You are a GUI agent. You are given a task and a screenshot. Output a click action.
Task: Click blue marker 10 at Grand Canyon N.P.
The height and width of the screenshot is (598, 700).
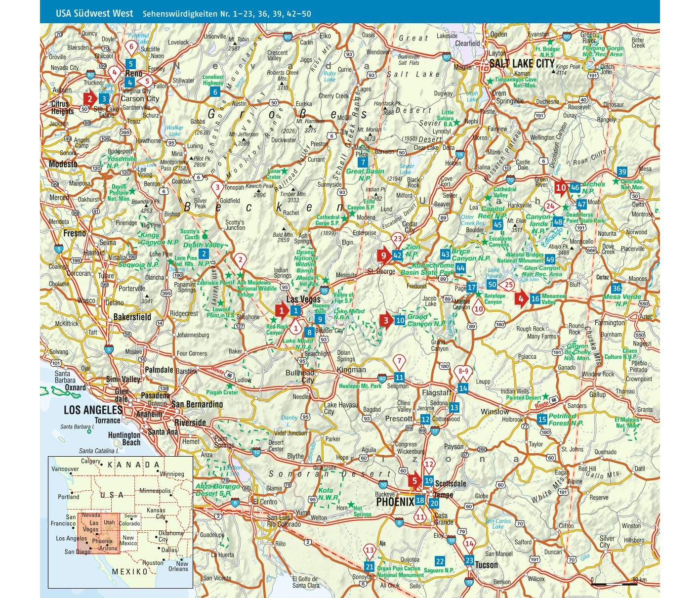[x=400, y=320]
